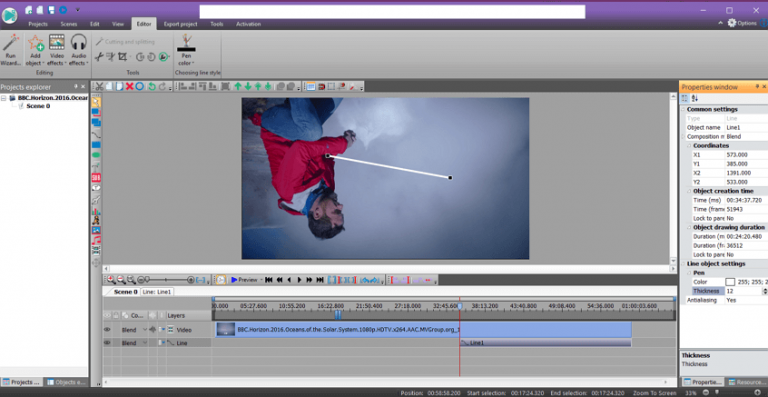Jump to the timeline start
The width and height of the screenshot is (768, 397).
(269, 280)
